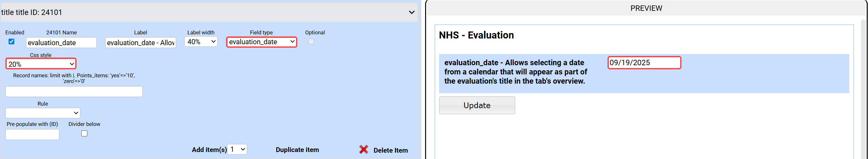The image size is (868, 159).
Task: Toggle the Optional checkbox
Action: click(311, 42)
